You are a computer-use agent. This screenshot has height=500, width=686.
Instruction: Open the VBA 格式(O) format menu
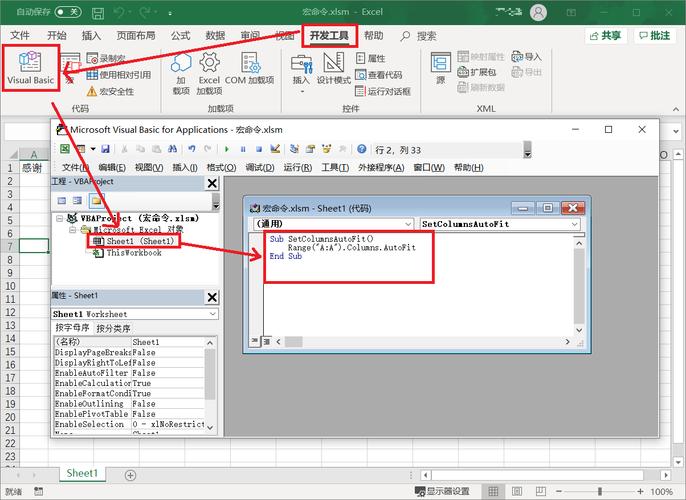[221, 168]
